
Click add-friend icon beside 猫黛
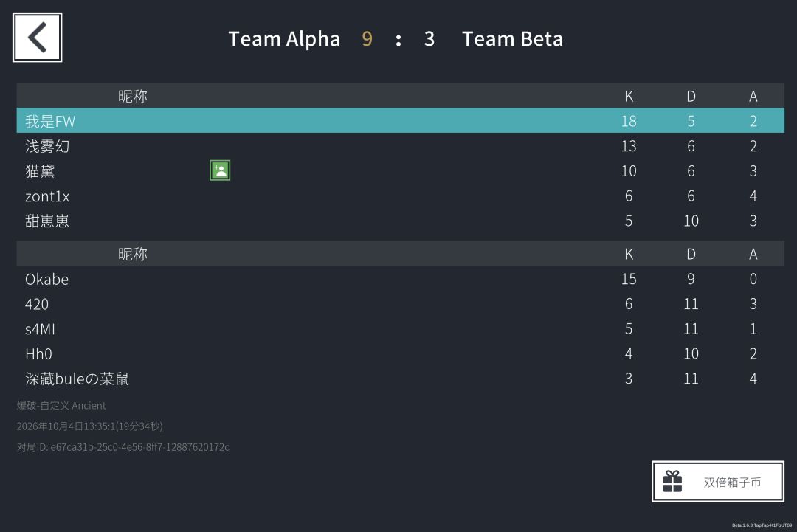pos(220,170)
